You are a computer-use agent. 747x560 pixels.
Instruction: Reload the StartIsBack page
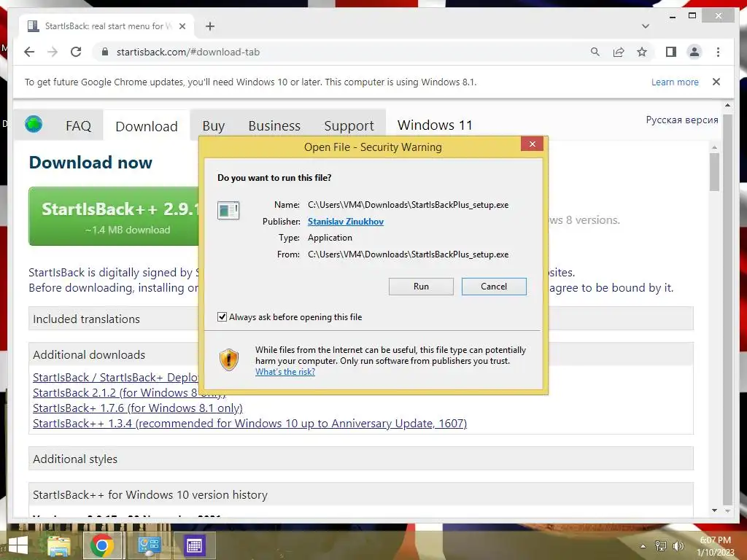tap(76, 52)
